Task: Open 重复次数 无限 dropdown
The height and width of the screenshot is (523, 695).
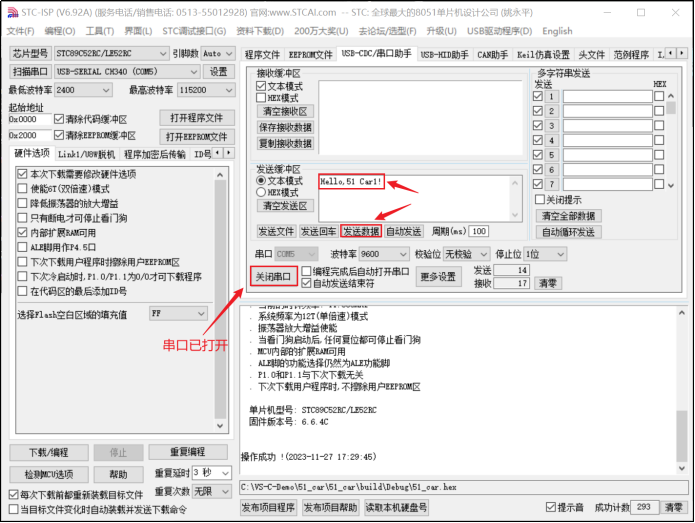Action: click(x=212, y=492)
